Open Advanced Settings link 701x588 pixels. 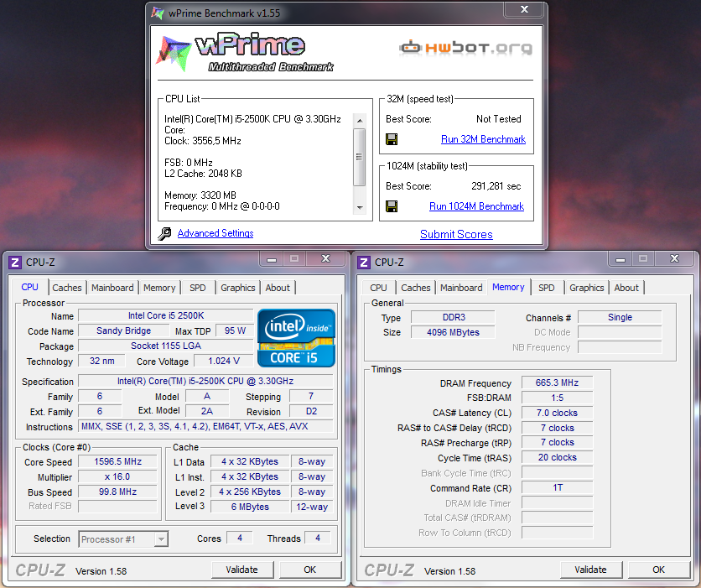(x=215, y=233)
